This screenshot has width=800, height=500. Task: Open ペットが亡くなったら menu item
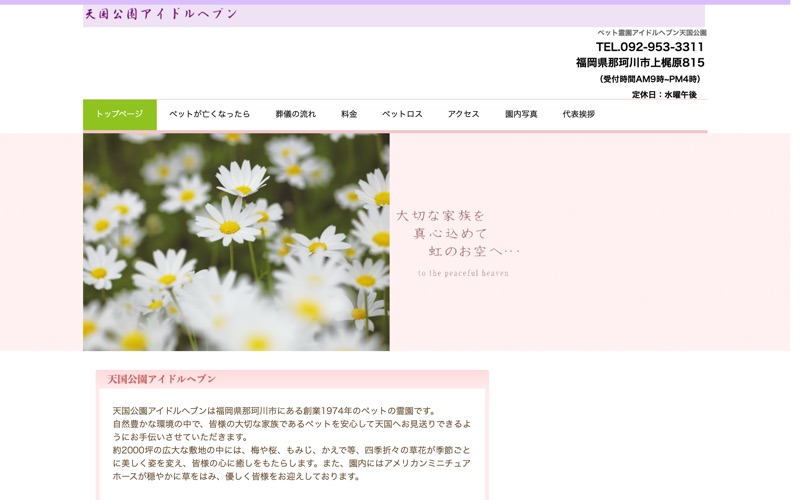210,114
